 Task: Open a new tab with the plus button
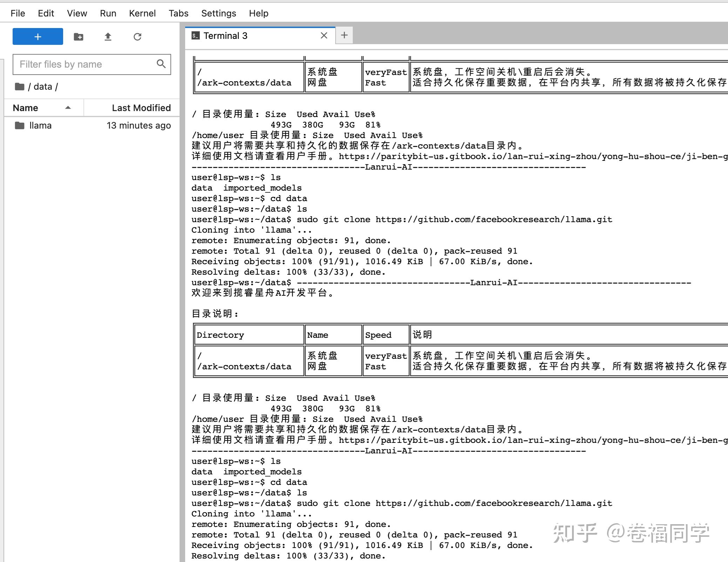coord(344,35)
